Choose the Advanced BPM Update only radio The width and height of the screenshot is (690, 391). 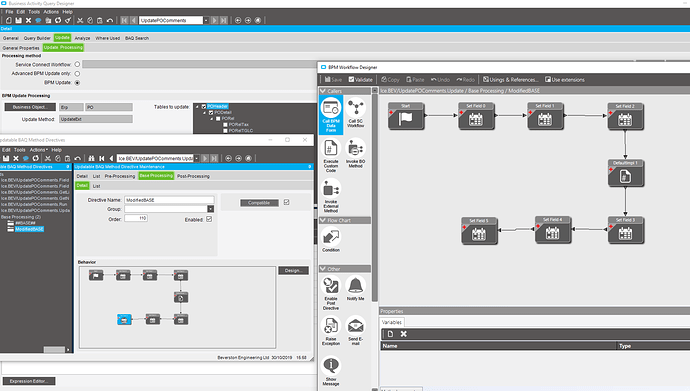tap(77, 73)
